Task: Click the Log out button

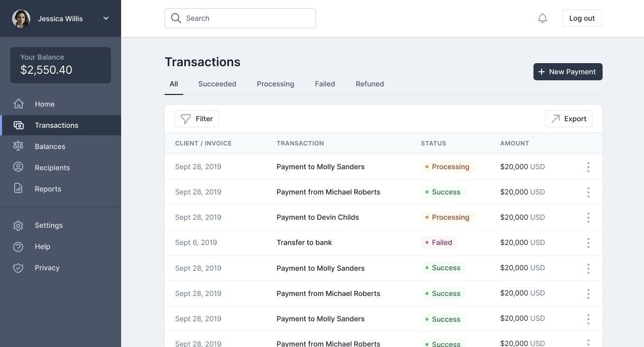Action: coord(582,18)
